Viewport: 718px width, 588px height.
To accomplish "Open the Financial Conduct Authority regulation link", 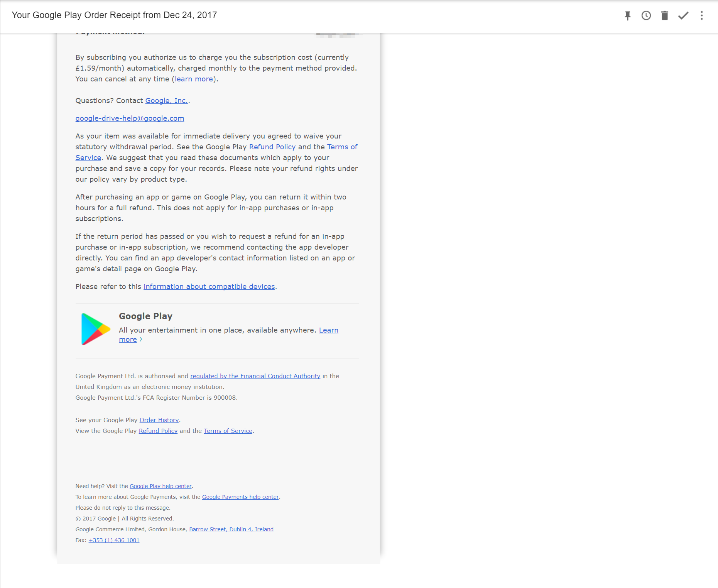I will (255, 376).
